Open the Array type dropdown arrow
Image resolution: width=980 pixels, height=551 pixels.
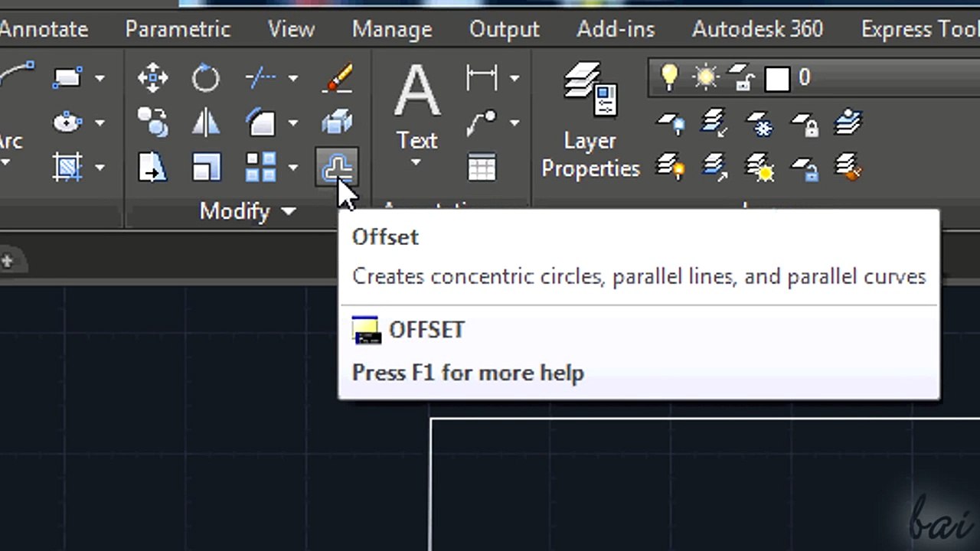click(x=293, y=168)
